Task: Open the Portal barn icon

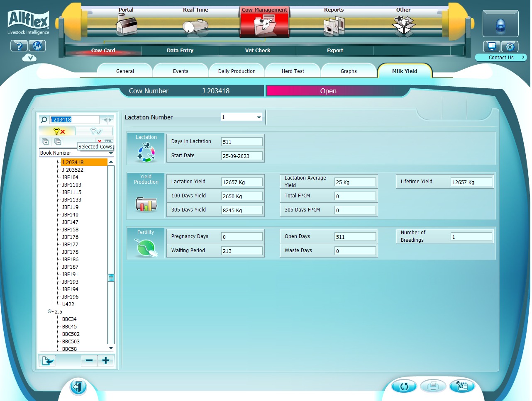Action: pos(126,25)
